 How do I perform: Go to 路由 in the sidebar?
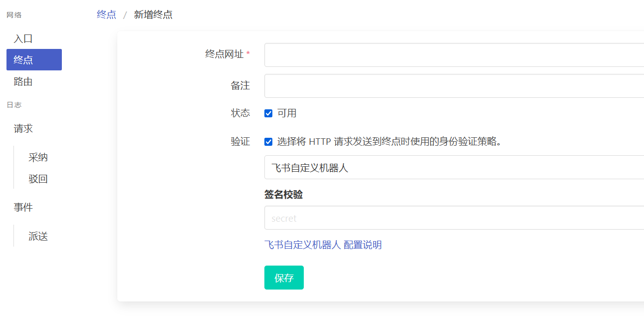click(x=23, y=82)
